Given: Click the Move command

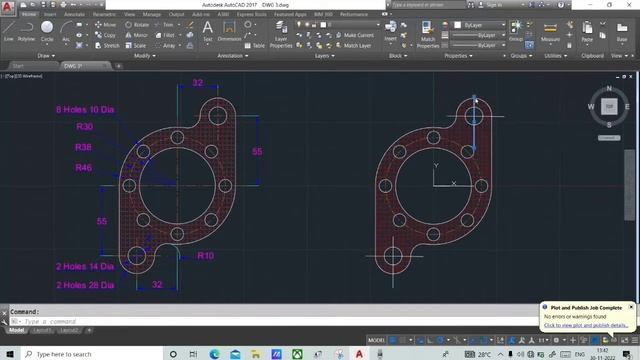Looking at the screenshot, I should point(105,25).
